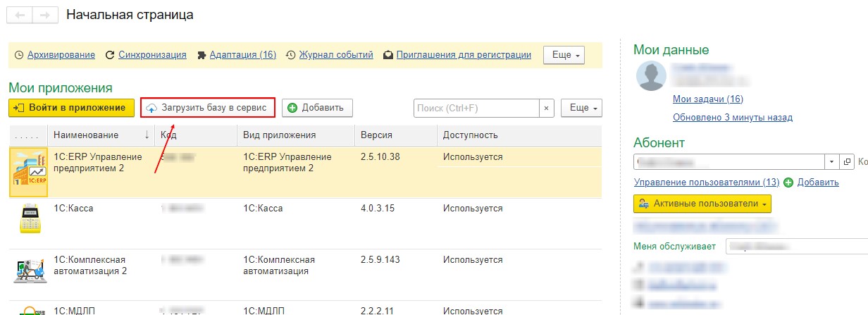Expand the Еще dropdown in the top yellow bar
The image size is (868, 315).
pyautogui.click(x=564, y=55)
